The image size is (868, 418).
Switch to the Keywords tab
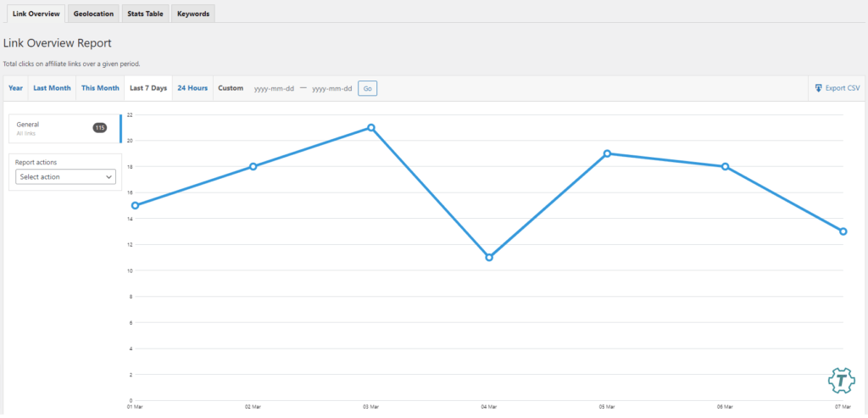click(193, 14)
